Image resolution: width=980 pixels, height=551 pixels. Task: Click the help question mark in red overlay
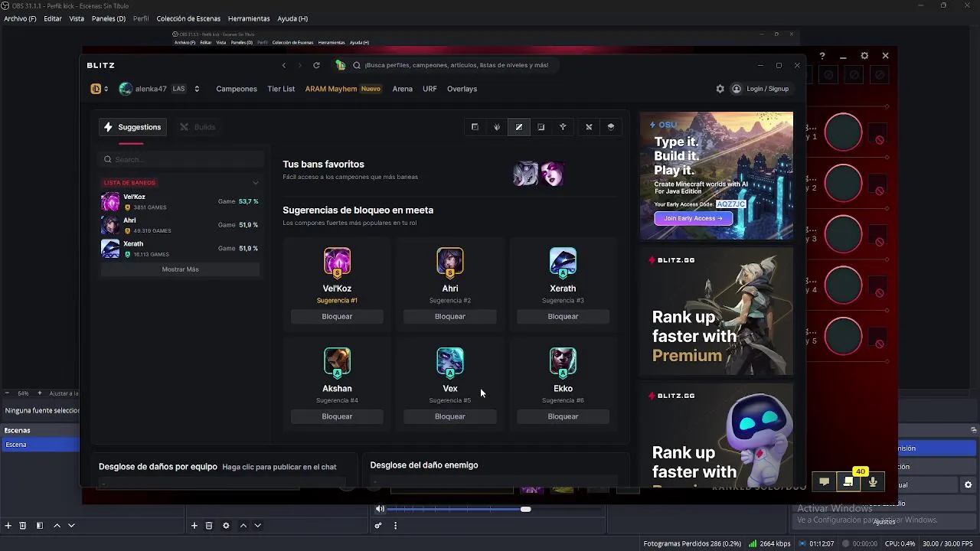pos(822,56)
